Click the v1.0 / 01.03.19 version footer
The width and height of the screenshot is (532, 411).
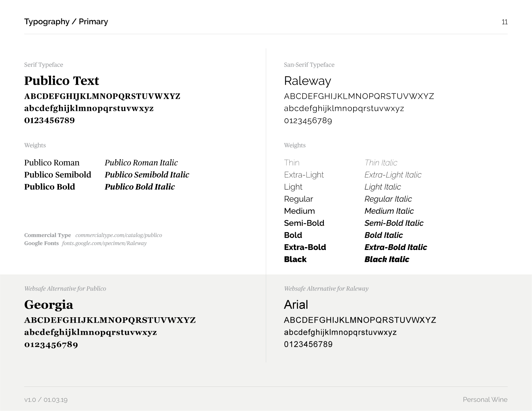pyautogui.click(x=46, y=400)
